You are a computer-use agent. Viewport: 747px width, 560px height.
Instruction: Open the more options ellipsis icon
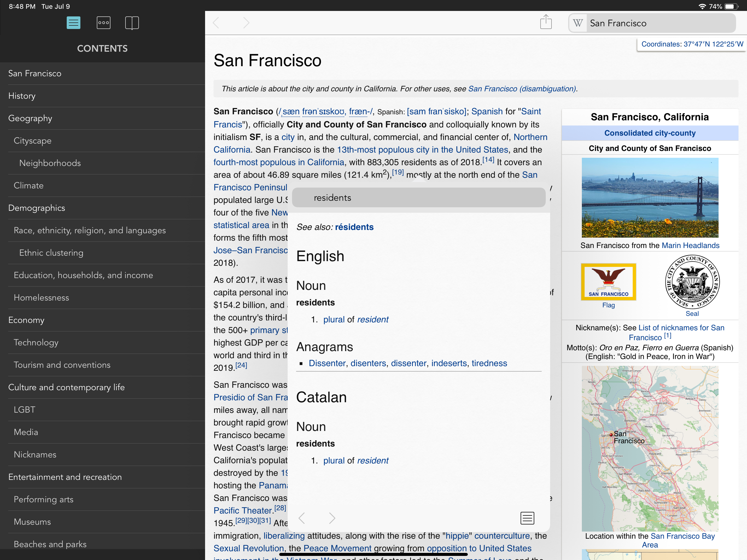pos(103,23)
